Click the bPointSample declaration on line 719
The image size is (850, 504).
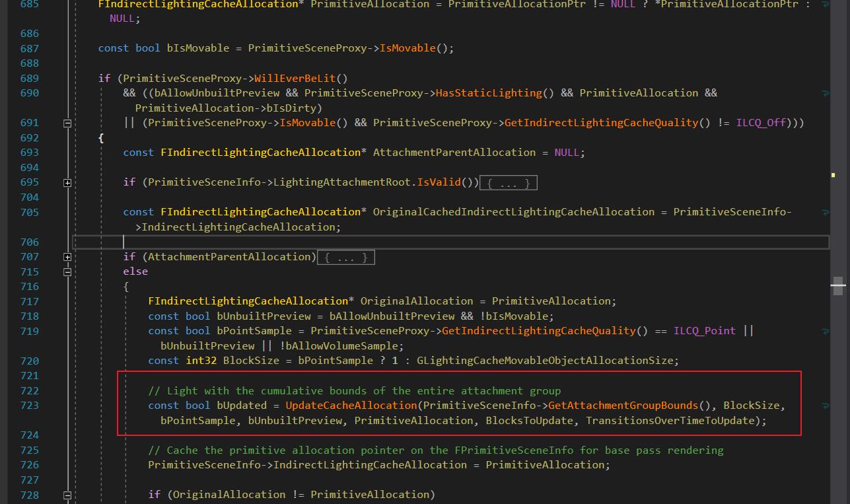[254, 331]
